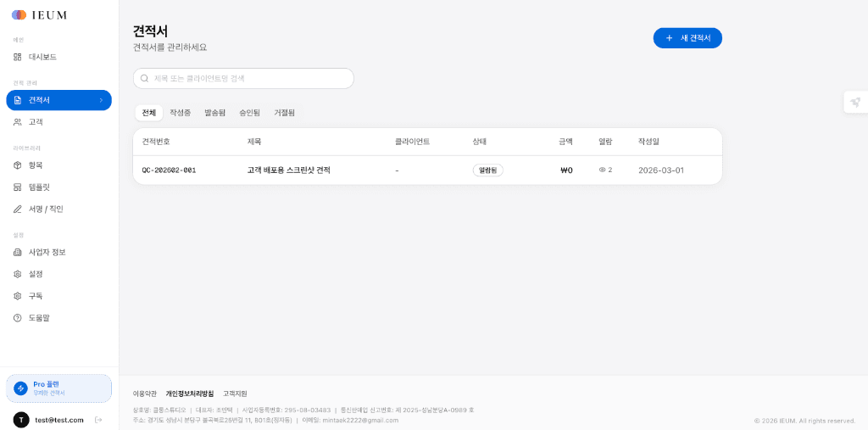The image size is (868, 430).
Task: Switch to the 작성중 tab
Action: 181,113
